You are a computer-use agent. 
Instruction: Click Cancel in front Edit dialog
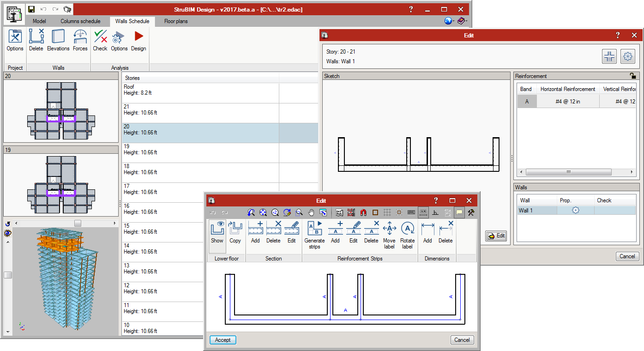pyautogui.click(x=462, y=340)
